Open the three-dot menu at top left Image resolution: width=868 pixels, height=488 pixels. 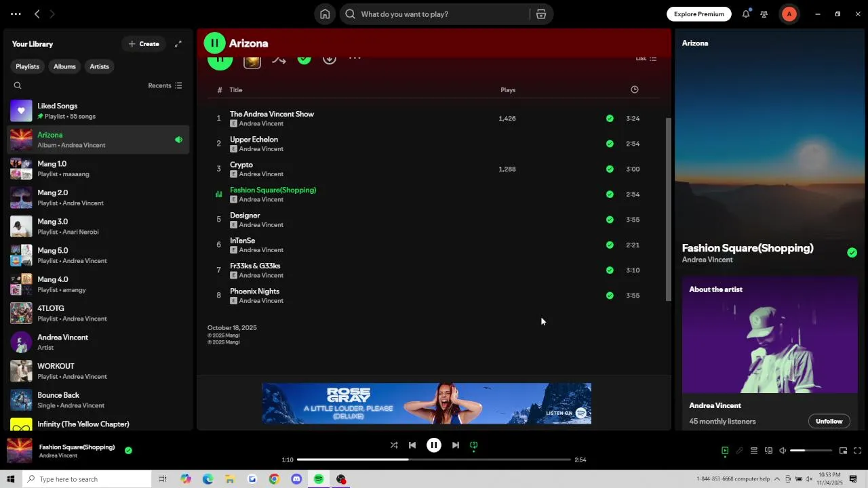point(16,14)
